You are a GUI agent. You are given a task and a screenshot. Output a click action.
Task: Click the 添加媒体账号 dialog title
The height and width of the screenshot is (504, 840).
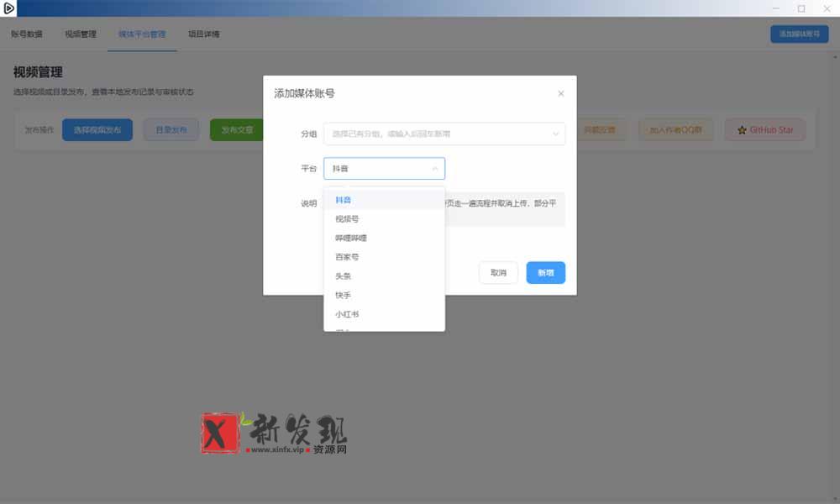[304, 93]
